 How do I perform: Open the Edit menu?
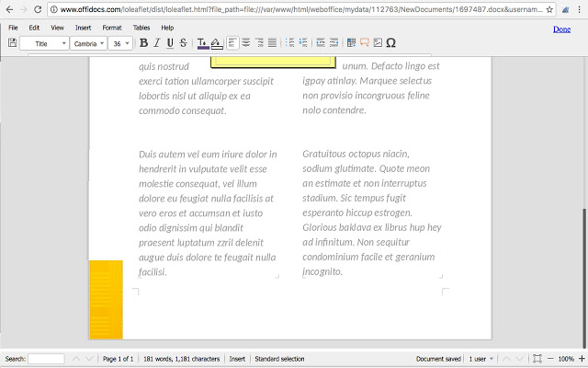pos(34,28)
